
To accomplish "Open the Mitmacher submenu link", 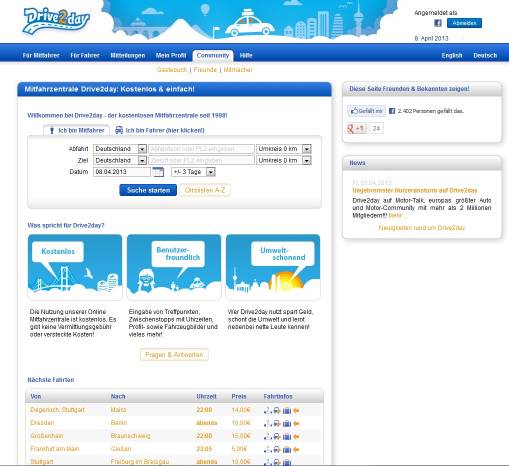I will (x=238, y=70).
